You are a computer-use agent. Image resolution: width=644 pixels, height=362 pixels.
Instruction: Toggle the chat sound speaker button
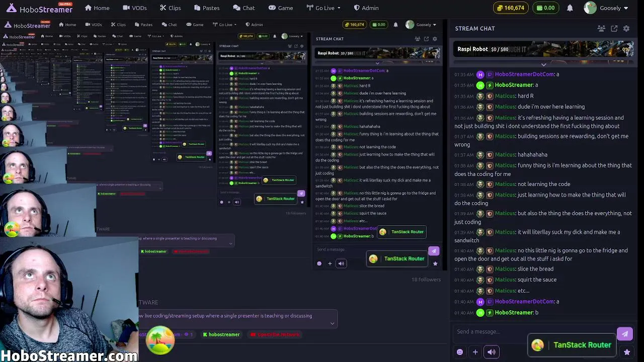[492, 352]
